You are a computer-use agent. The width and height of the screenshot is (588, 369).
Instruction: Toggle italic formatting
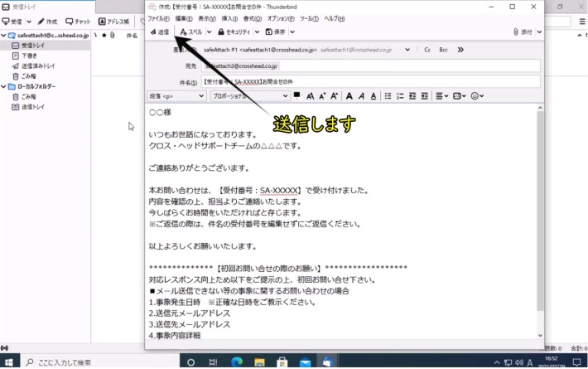coord(361,96)
